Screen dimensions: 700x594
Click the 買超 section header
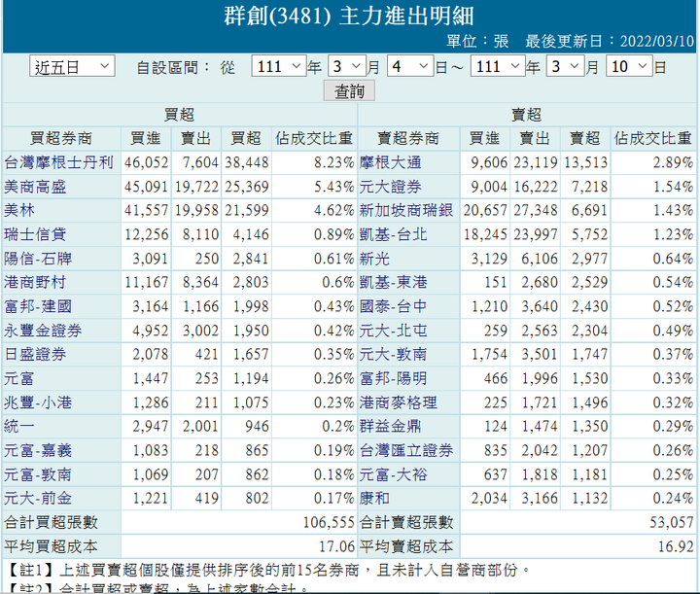[x=179, y=115]
